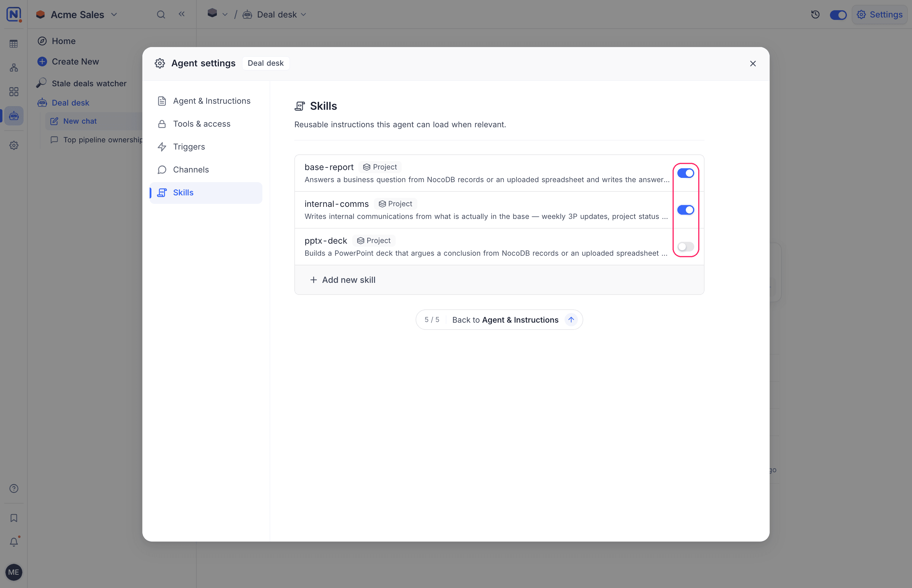Open the four-squares dashboard icon in the left rail
This screenshot has width=912, height=588.
(x=14, y=92)
